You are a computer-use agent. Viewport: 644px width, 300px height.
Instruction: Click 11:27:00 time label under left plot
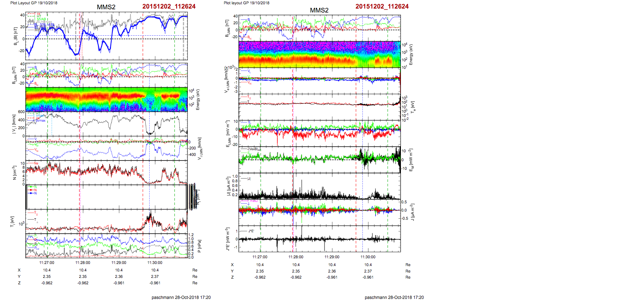[47, 263]
